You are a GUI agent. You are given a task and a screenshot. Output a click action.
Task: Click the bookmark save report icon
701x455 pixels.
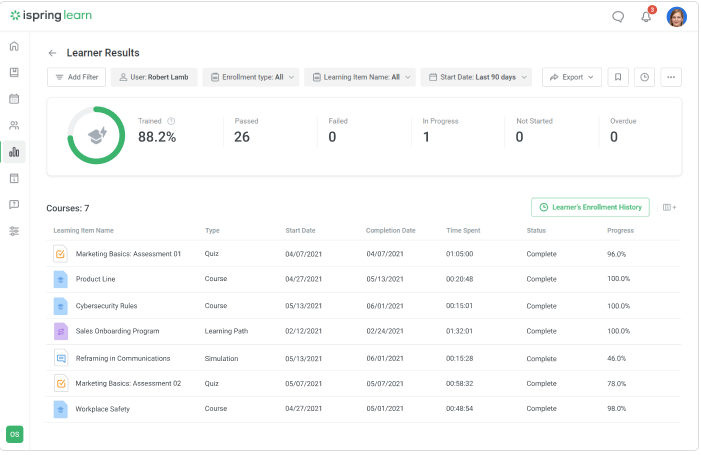pyautogui.click(x=618, y=77)
